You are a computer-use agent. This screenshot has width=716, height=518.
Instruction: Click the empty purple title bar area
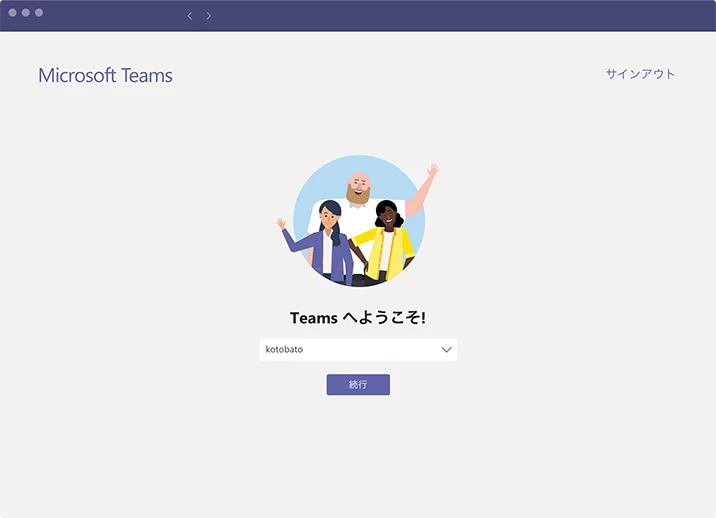450,16
